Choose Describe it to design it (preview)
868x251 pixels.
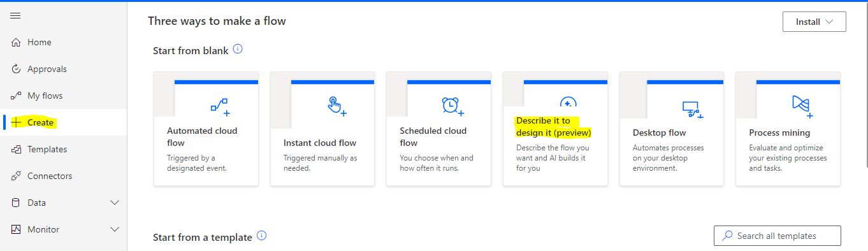point(554,127)
